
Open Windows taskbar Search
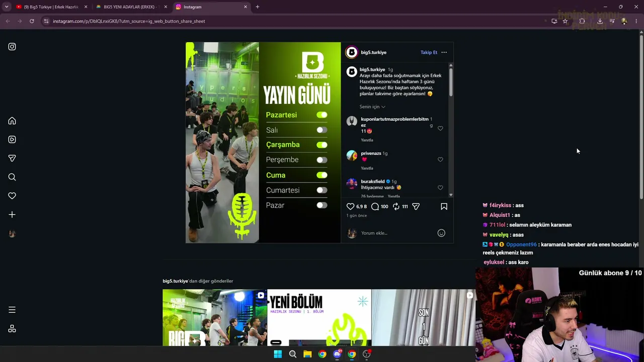click(x=293, y=354)
